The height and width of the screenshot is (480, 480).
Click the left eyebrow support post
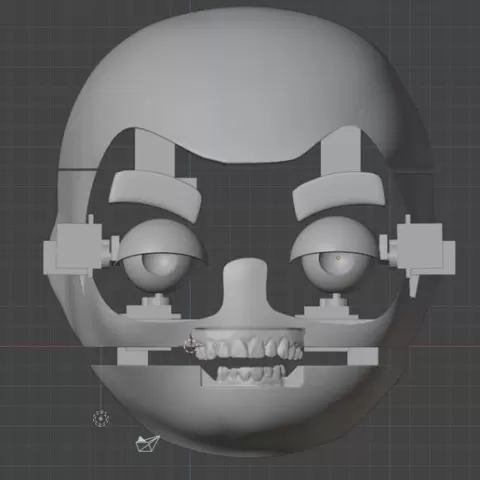155,152
